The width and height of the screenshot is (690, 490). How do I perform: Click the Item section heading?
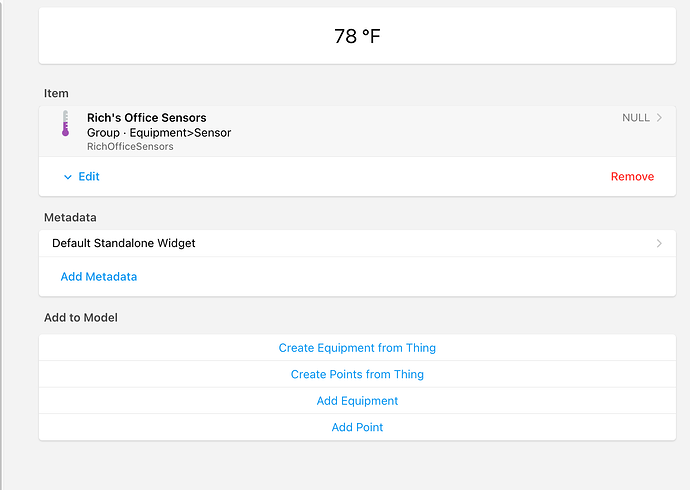pyautogui.click(x=56, y=93)
